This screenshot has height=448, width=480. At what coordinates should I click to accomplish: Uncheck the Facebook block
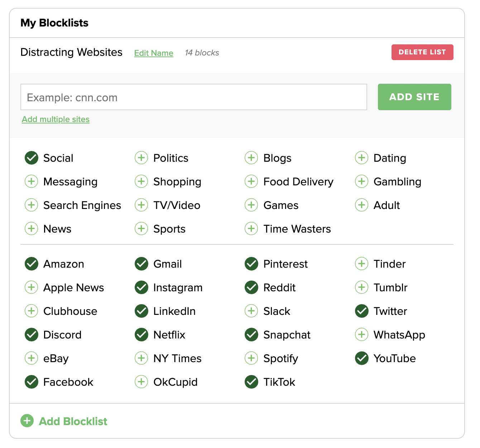click(x=32, y=382)
